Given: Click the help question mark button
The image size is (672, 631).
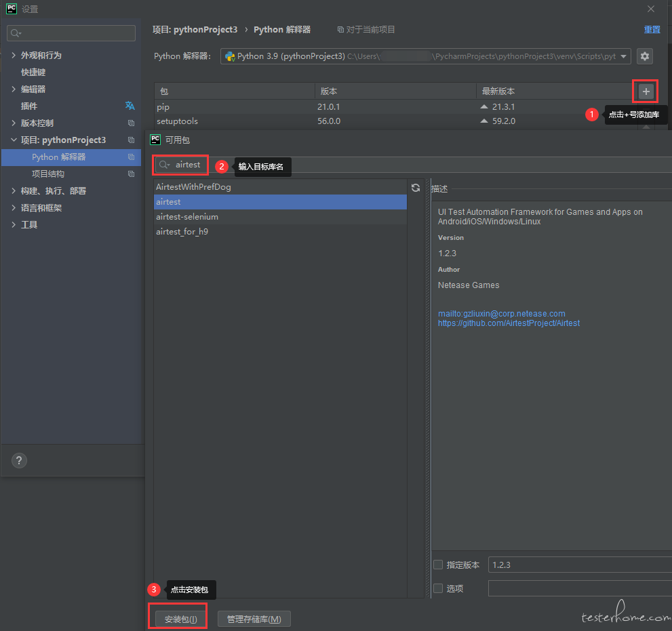Looking at the screenshot, I should point(19,460).
